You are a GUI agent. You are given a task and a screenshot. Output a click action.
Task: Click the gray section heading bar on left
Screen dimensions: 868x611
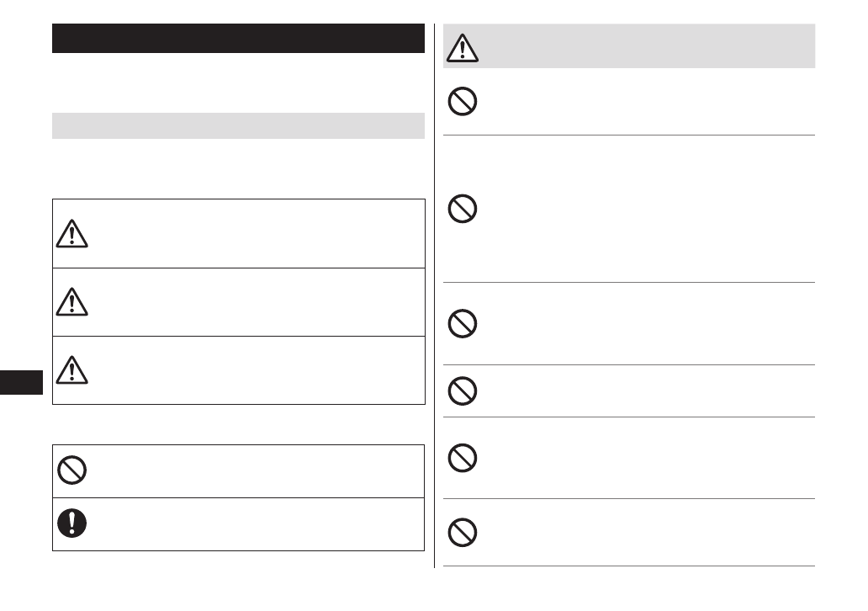click(x=238, y=126)
